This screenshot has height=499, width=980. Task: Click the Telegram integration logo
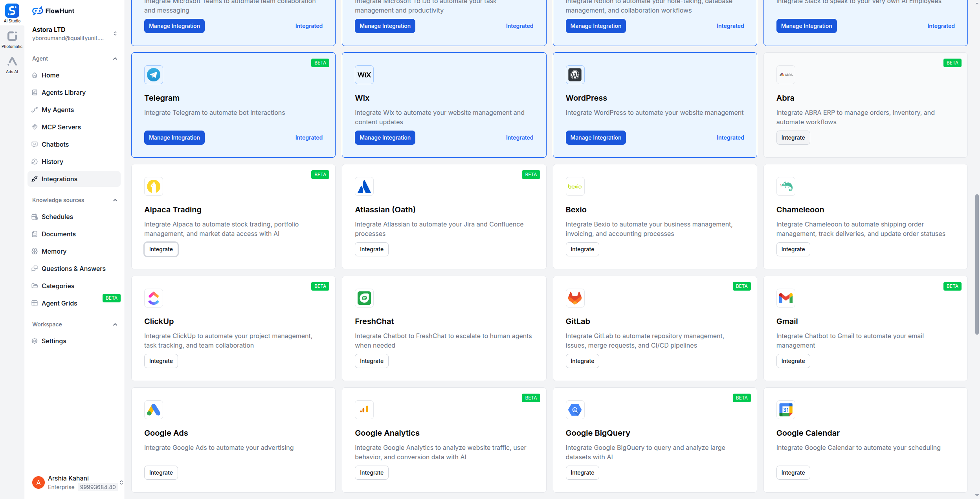click(x=153, y=74)
